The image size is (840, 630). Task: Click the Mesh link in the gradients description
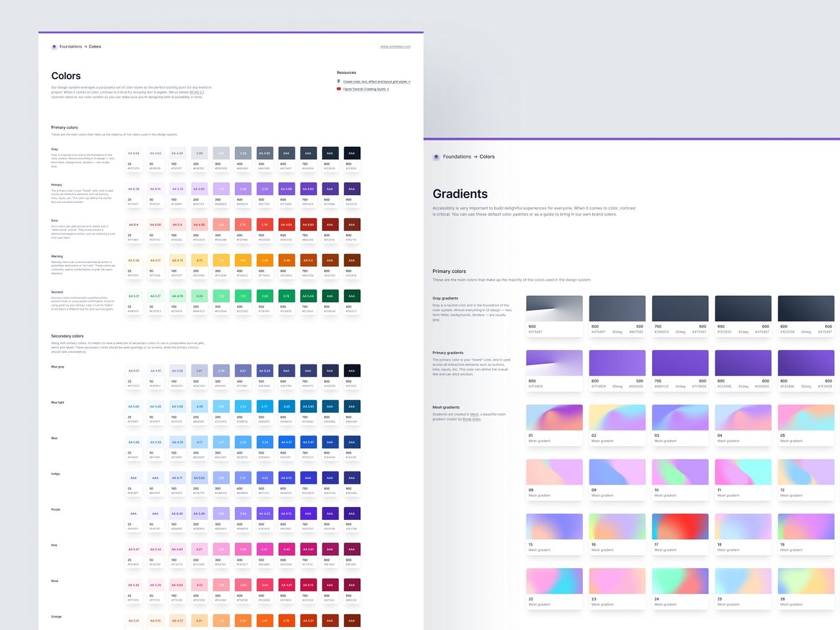pyautogui.click(x=474, y=415)
